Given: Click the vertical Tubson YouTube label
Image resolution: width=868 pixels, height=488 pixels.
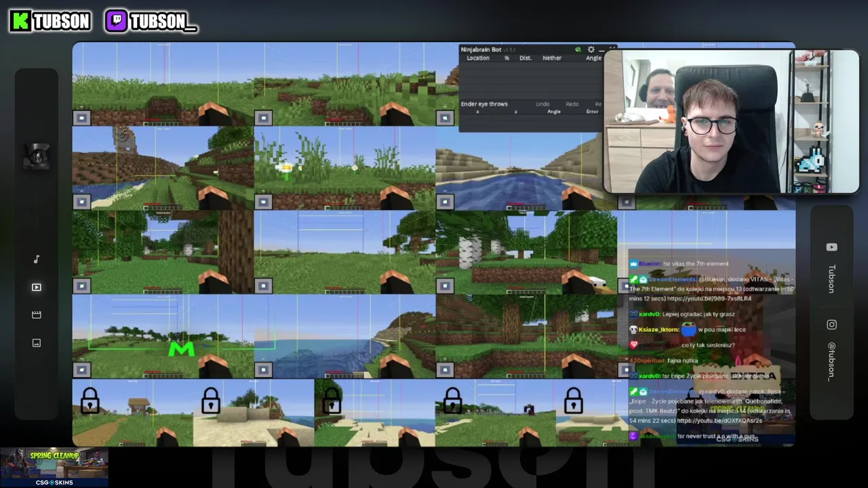Looking at the screenshot, I should [831, 279].
